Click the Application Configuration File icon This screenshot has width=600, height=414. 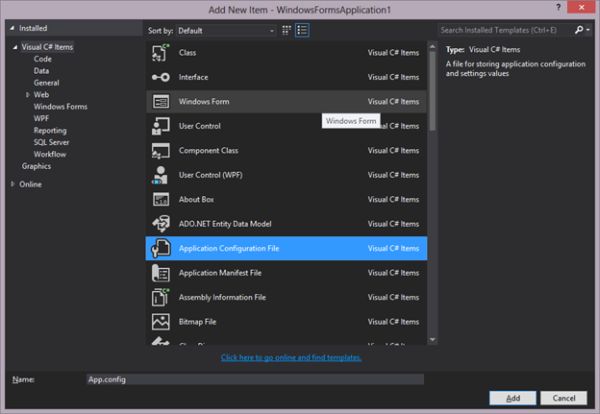pyautogui.click(x=161, y=248)
